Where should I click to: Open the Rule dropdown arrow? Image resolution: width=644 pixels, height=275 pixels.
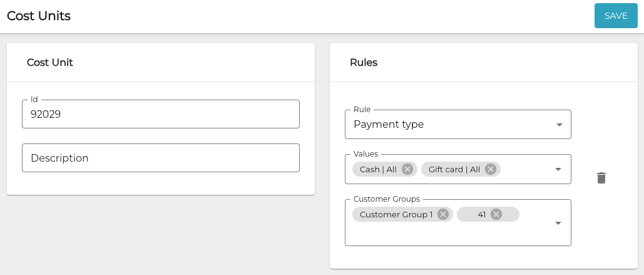[x=559, y=125]
